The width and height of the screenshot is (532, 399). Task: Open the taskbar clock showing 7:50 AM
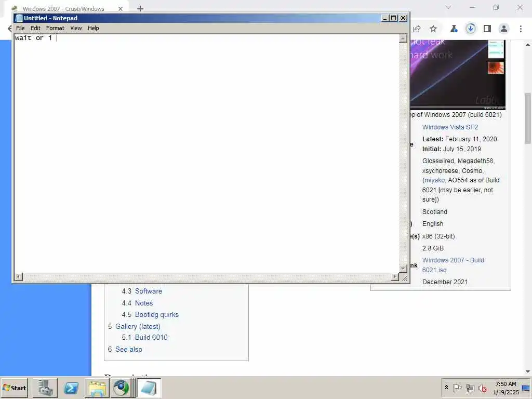click(x=506, y=388)
